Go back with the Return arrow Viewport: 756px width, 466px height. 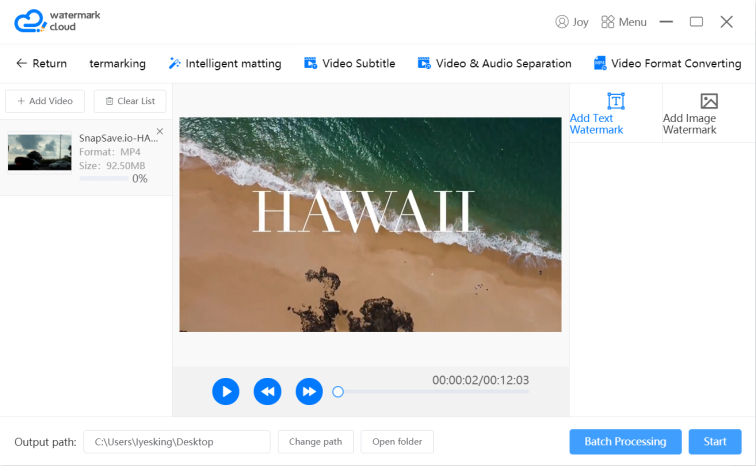point(41,63)
